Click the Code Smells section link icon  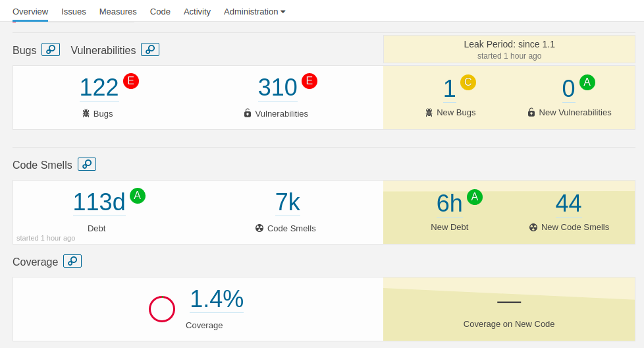tap(87, 164)
